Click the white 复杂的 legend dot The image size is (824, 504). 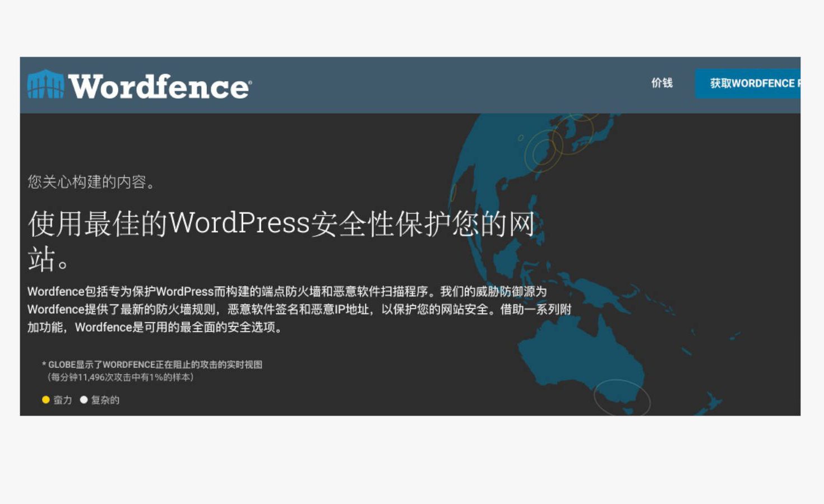(84, 400)
